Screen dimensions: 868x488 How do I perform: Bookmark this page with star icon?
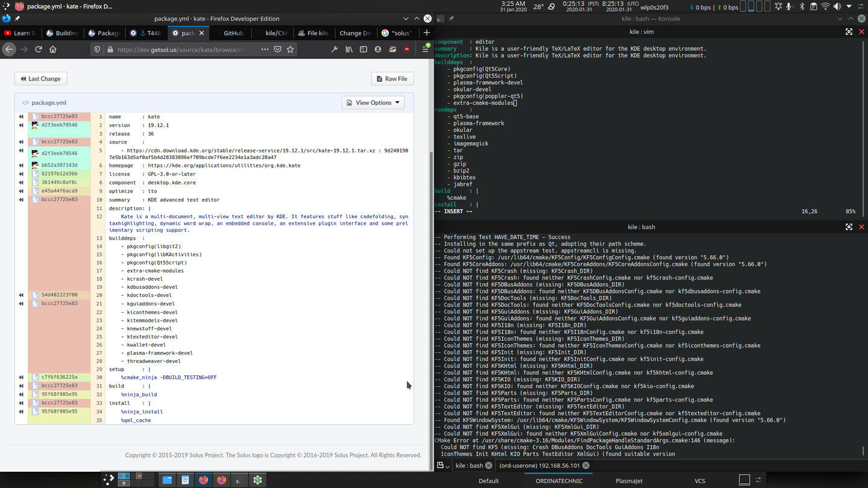click(291, 49)
